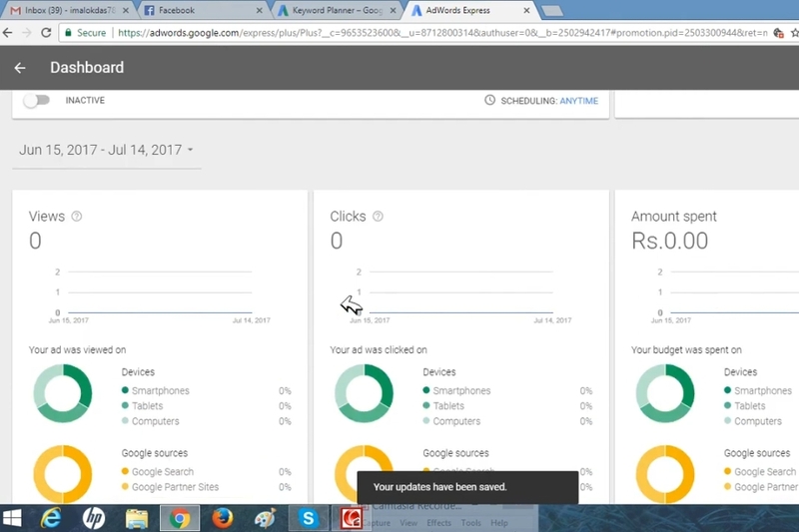Click 'Your ad was viewed on' text
Image resolution: width=799 pixels, height=532 pixels.
[77, 349]
